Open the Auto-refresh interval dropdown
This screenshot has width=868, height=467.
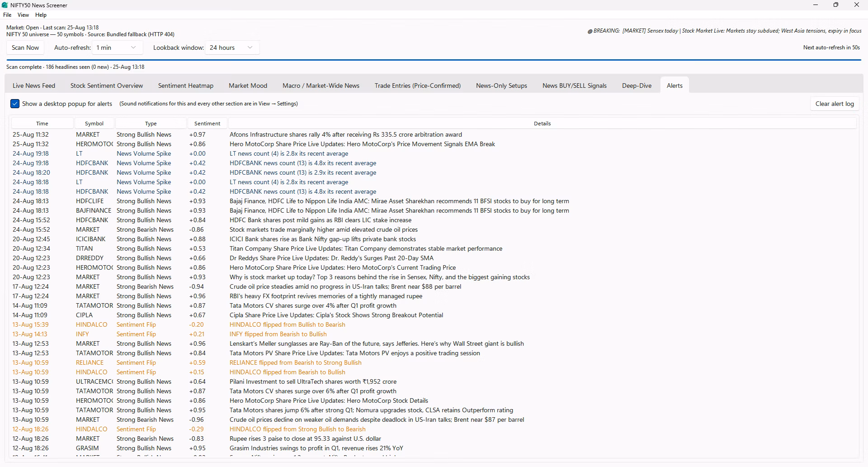pyautogui.click(x=118, y=48)
